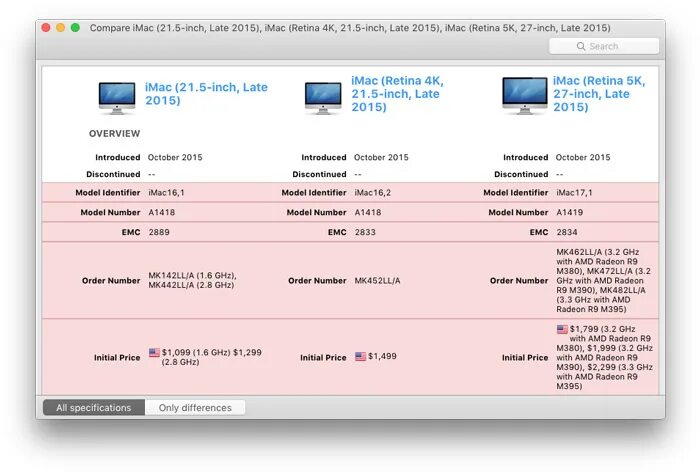
Task: Select EMC value 2834
Action: (x=567, y=232)
